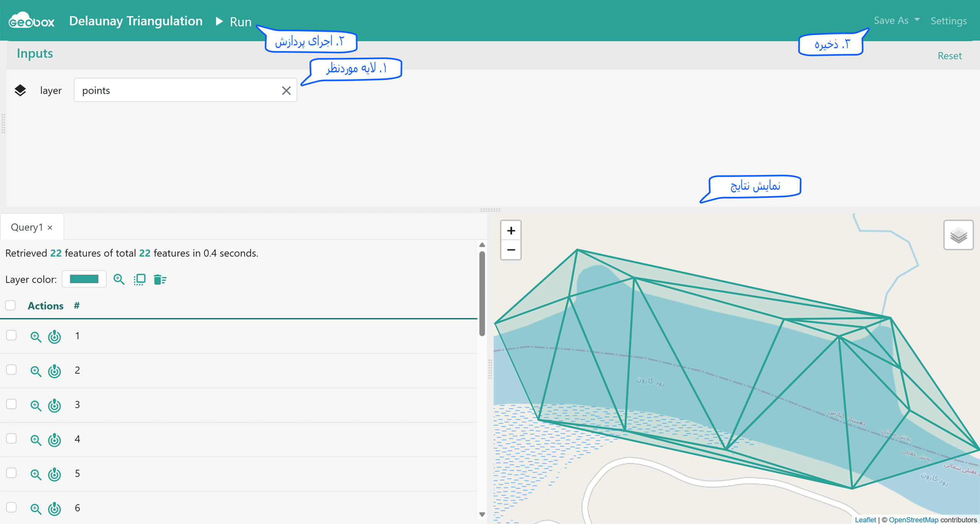Open the Save As dropdown
980x524 pixels.
897,20
